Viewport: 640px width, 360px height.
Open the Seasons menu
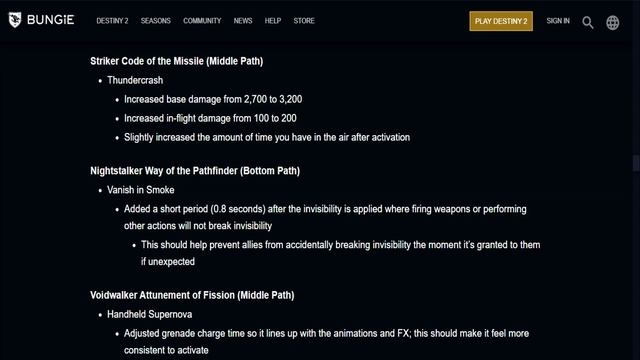click(156, 21)
